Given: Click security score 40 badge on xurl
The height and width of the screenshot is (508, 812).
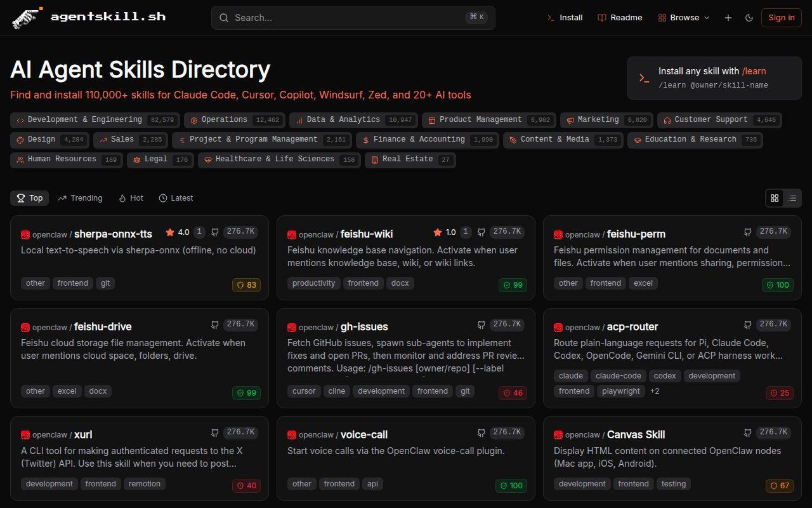Looking at the screenshot, I should pyautogui.click(x=246, y=486).
